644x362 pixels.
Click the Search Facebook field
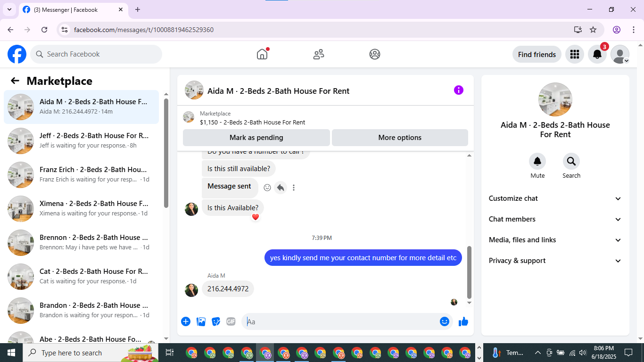point(96,54)
